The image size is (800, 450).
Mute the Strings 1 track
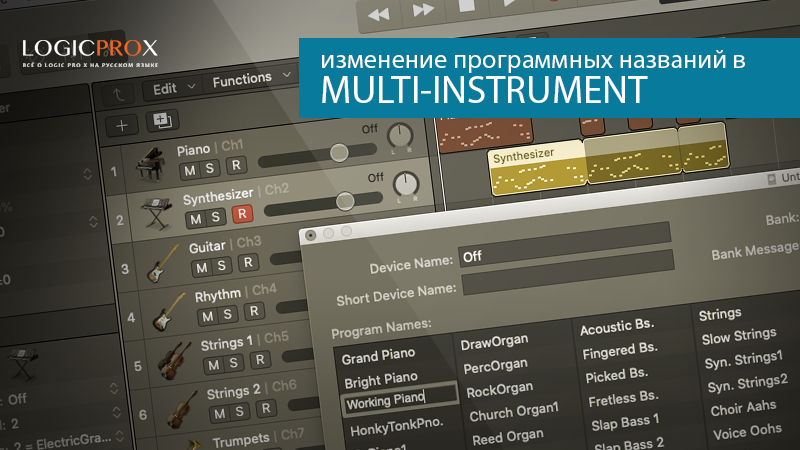pos(214,365)
